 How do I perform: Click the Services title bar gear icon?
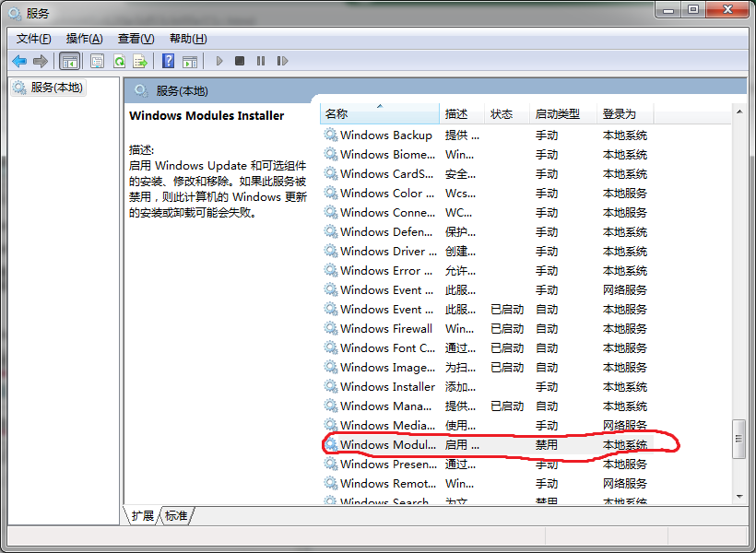coord(15,14)
